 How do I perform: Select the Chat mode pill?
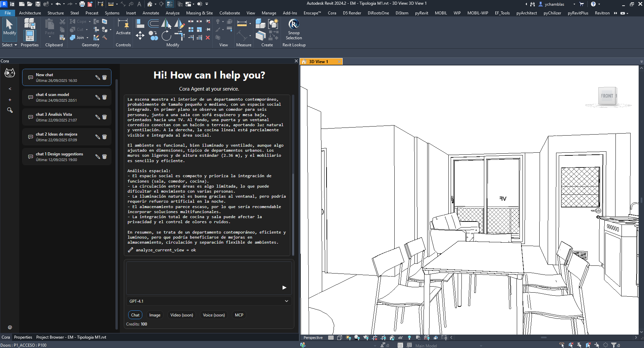[135, 315]
